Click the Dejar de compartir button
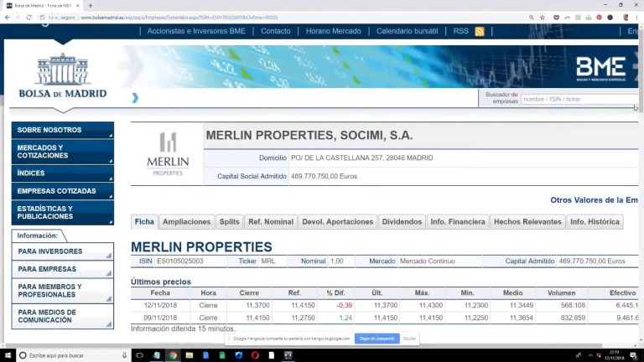 click(x=377, y=339)
